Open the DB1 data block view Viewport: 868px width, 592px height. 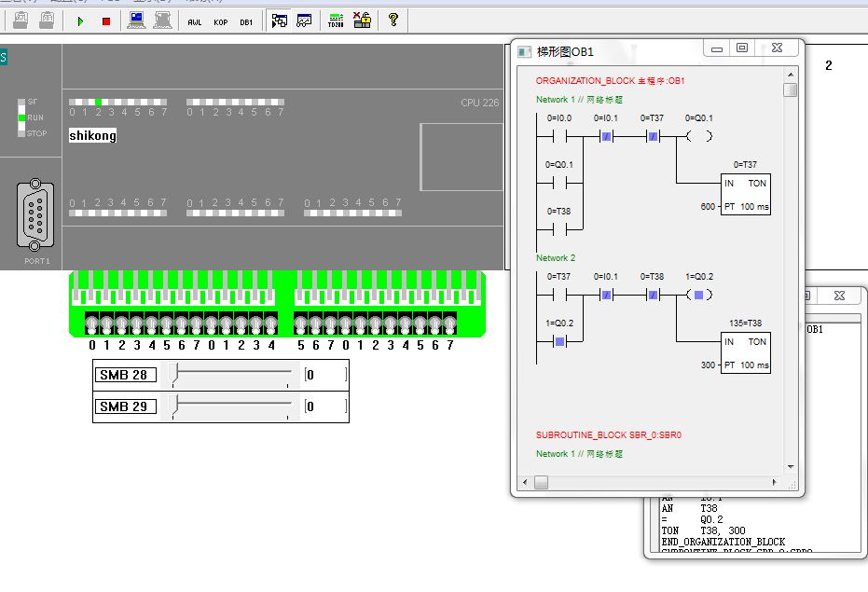[246, 21]
